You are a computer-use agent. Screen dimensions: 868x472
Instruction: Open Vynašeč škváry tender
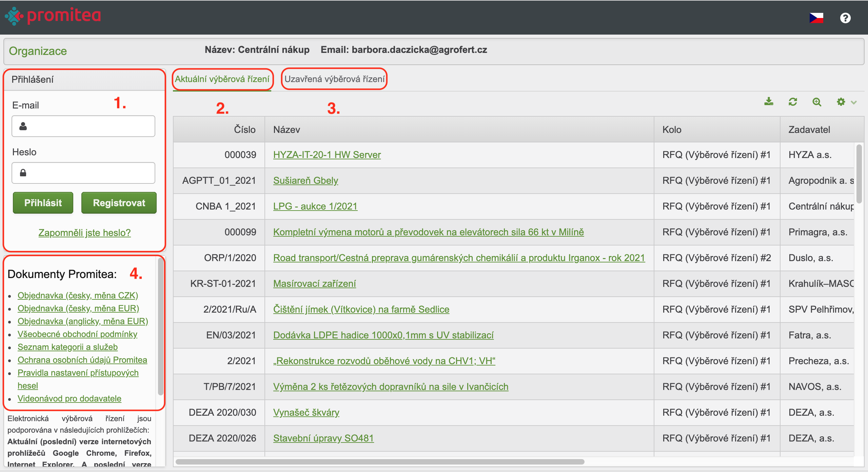306,412
